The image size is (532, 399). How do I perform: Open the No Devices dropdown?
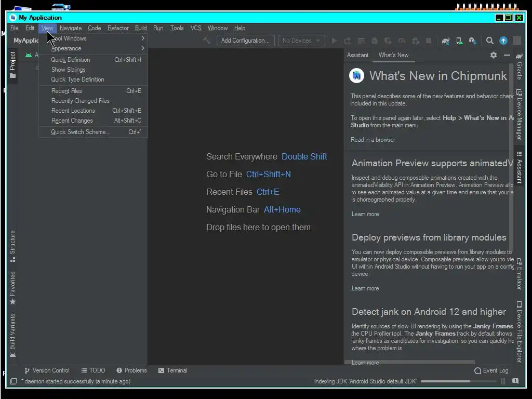[x=301, y=41]
